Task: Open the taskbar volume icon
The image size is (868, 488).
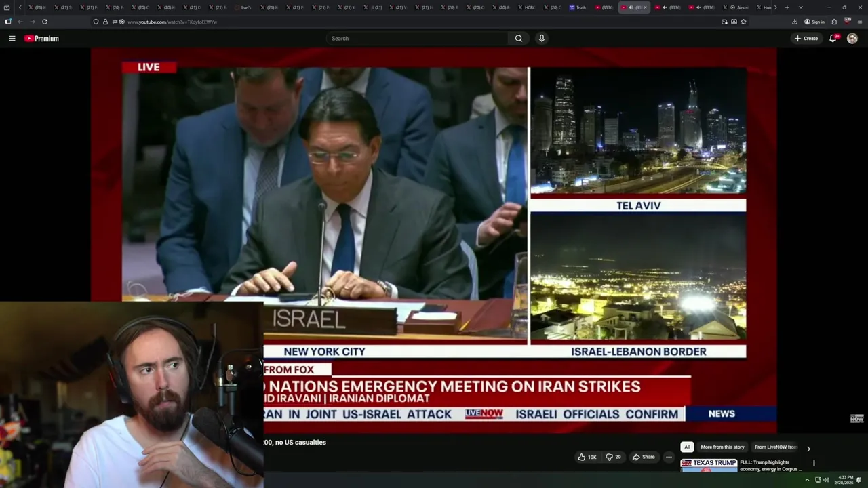Action: point(826,480)
